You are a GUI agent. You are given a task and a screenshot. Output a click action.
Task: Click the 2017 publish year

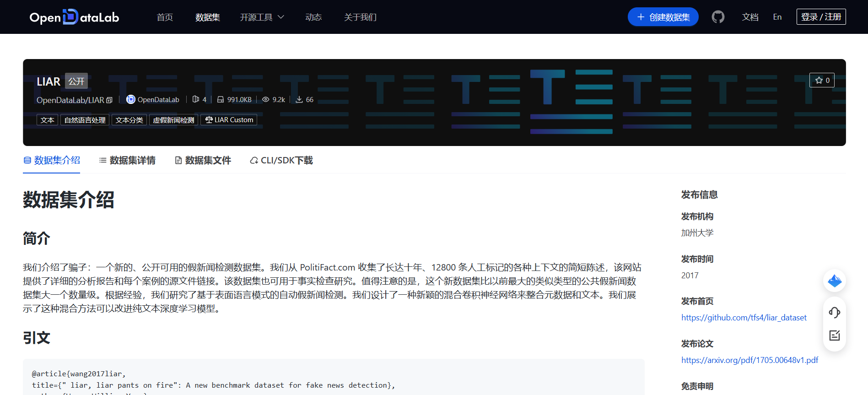pos(690,276)
